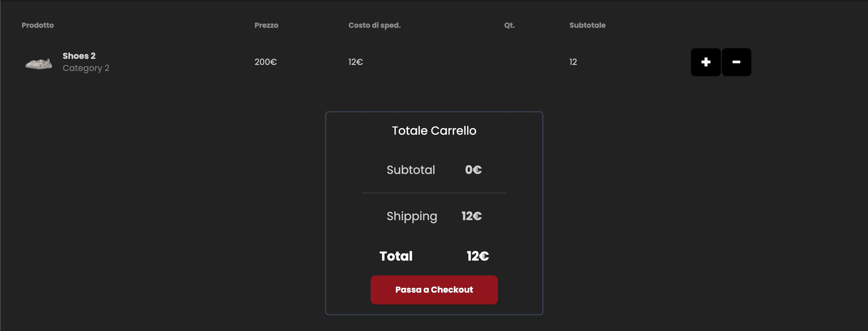
Task: Click the Subtotale column header
Action: click(587, 25)
